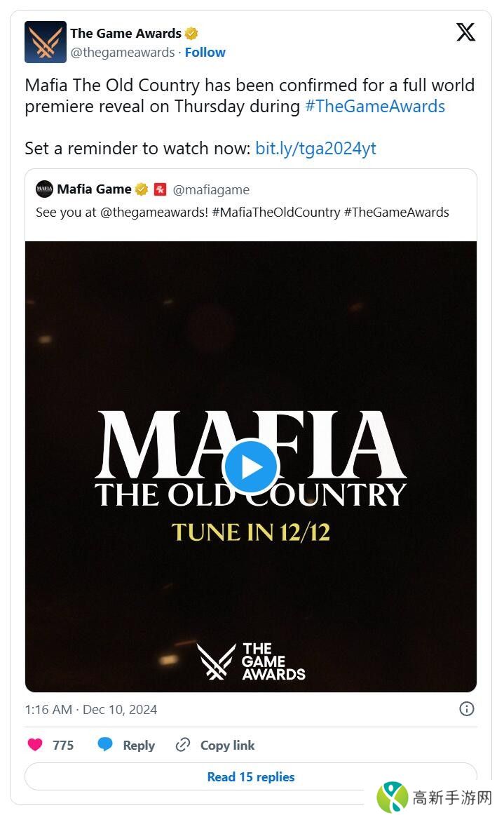504x815 pixels.
Task: Click the Copy link text
Action: click(x=228, y=745)
